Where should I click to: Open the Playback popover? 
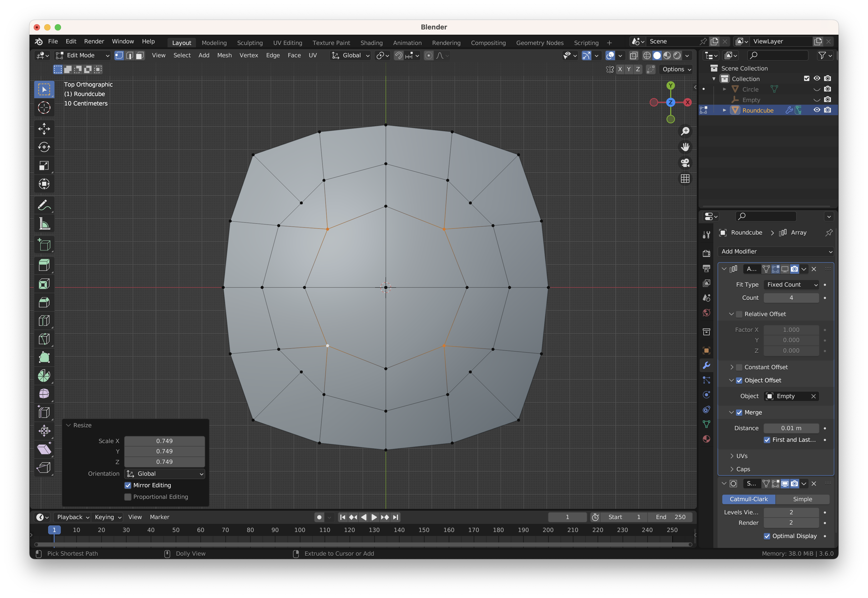[73, 517]
